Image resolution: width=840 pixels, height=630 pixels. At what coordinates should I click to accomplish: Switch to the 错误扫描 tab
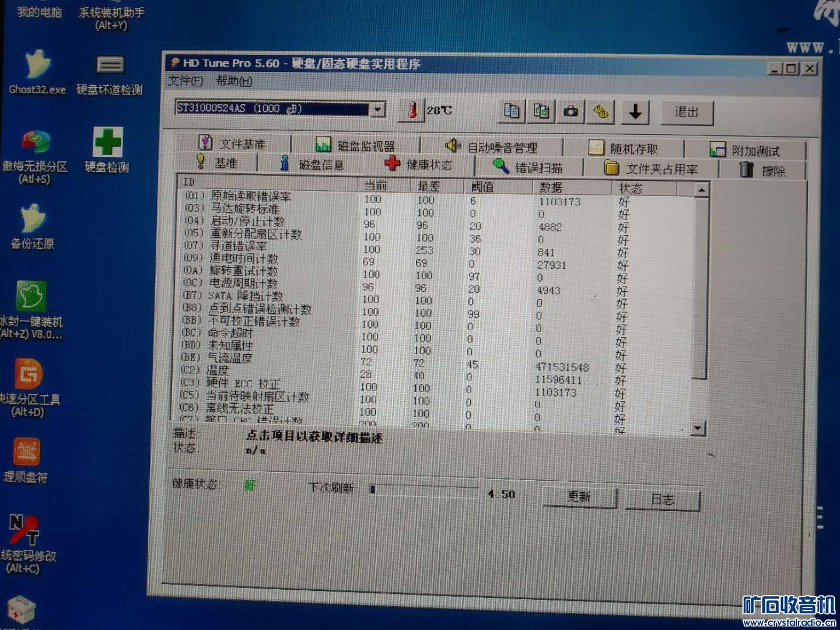pos(535,167)
